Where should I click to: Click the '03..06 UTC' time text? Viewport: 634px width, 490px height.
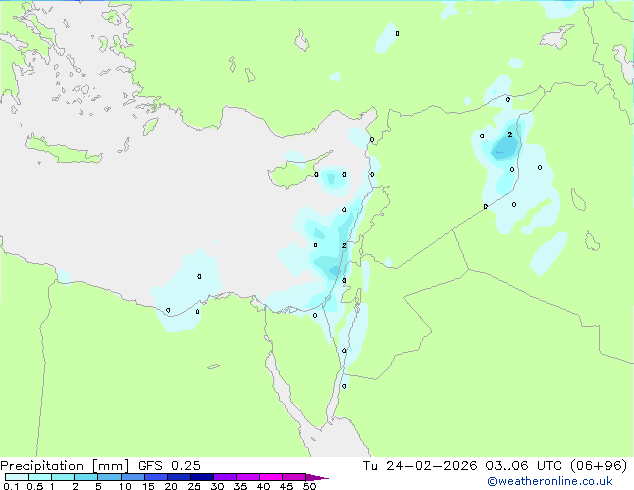coord(524,466)
